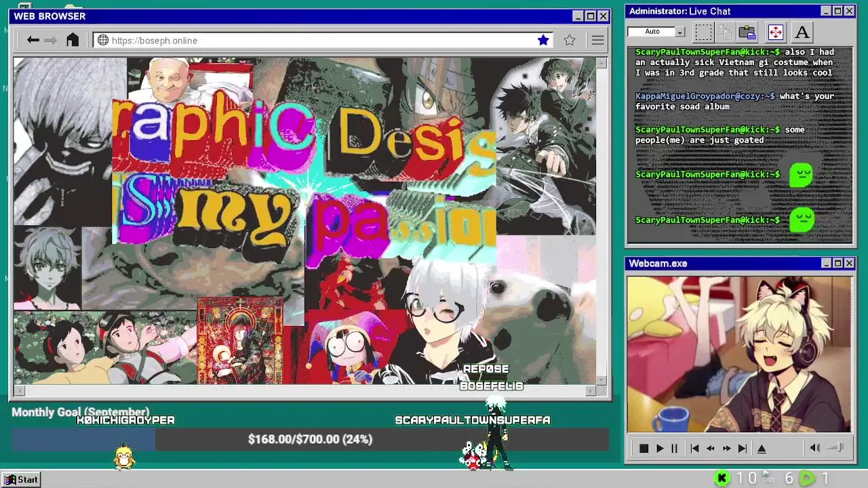868x488 pixels.
Task: Stop the webcam playback
Action: pyautogui.click(x=644, y=448)
